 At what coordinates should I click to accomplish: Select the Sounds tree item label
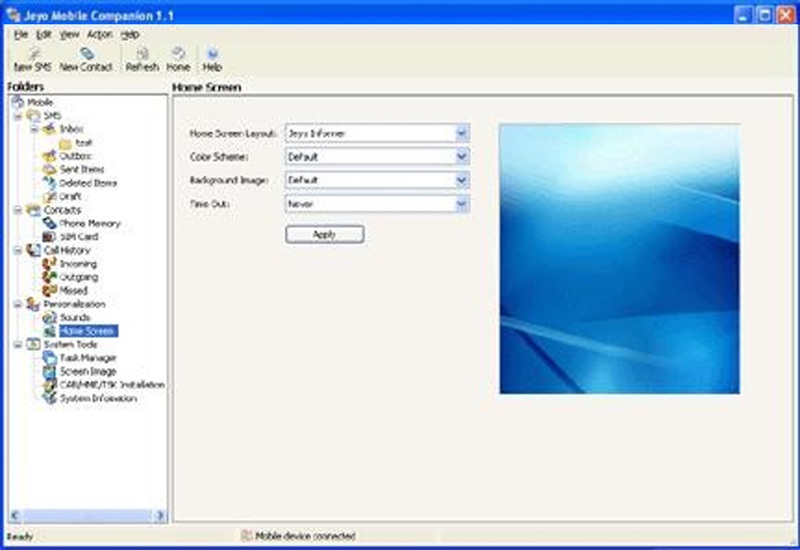pos(74,317)
